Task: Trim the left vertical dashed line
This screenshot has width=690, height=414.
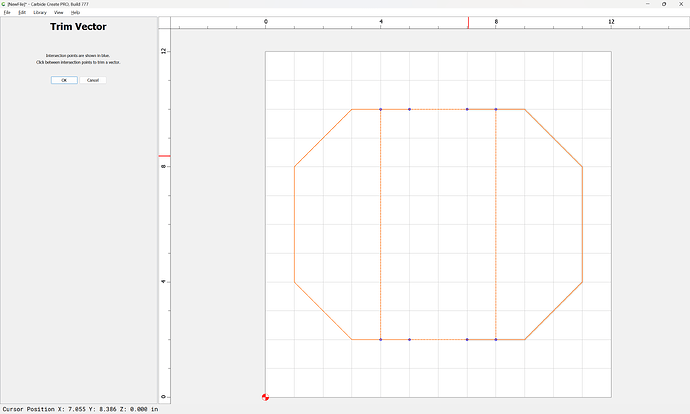Action: click(x=381, y=225)
